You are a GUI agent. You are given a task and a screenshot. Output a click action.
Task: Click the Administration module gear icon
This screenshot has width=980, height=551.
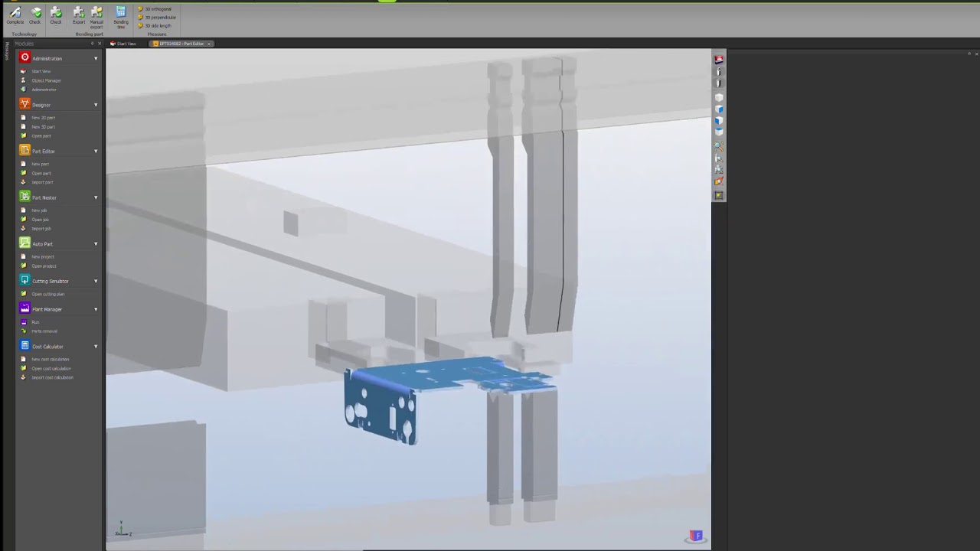click(24, 57)
